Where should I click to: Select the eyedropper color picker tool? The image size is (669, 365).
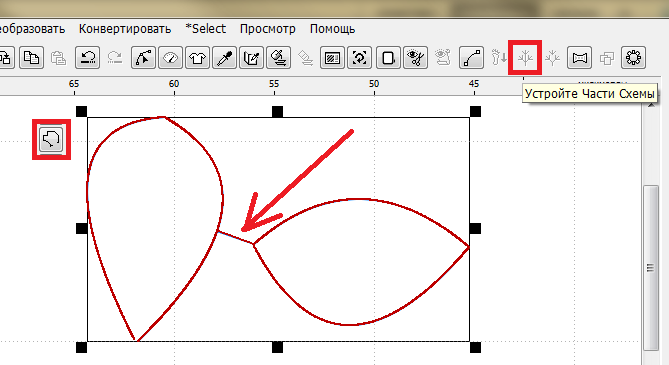click(x=224, y=58)
